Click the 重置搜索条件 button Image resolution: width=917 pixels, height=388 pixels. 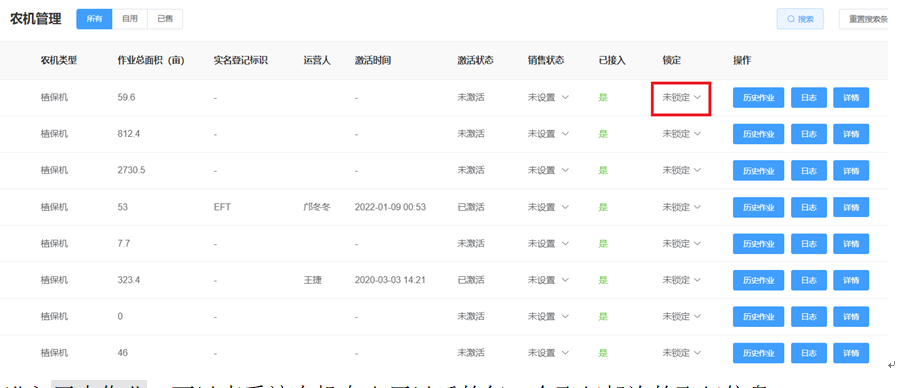[864, 19]
